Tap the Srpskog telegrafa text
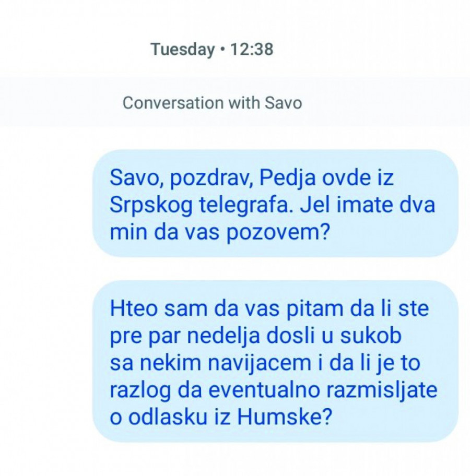470x476 pixels. pyautogui.click(x=199, y=206)
